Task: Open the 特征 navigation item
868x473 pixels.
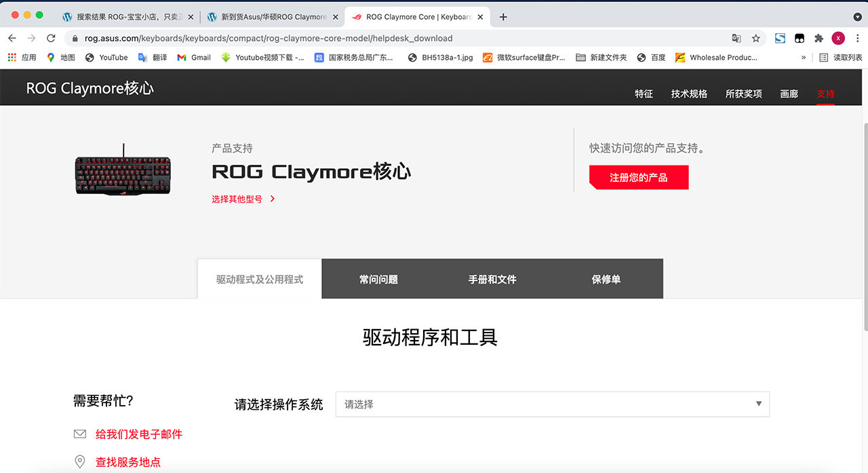Action: (x=644, y=94)
